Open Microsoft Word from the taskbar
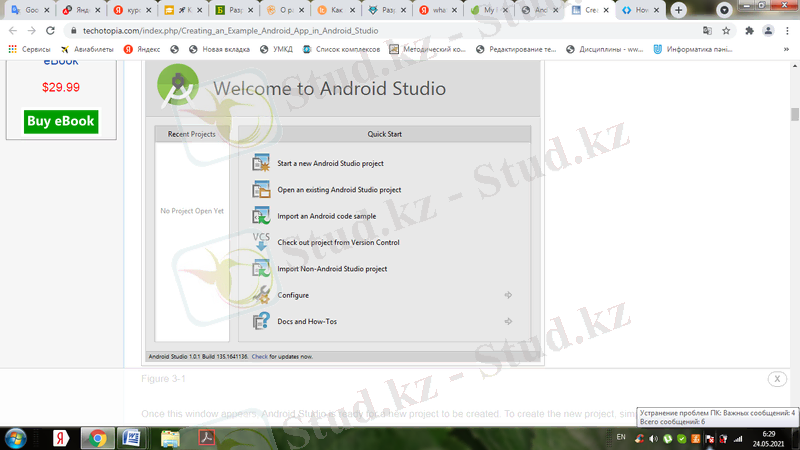800x450 pixels. (131, 438)
